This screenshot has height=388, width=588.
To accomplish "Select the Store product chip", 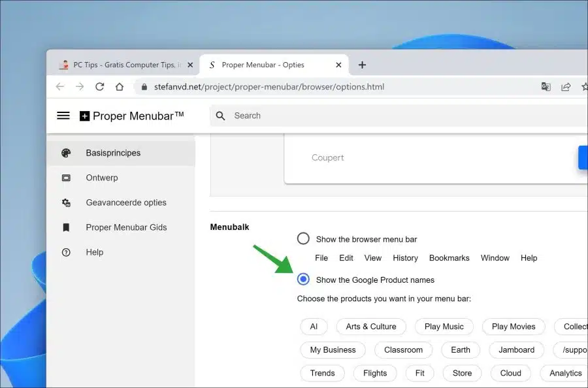I will (x=462, y=373).
